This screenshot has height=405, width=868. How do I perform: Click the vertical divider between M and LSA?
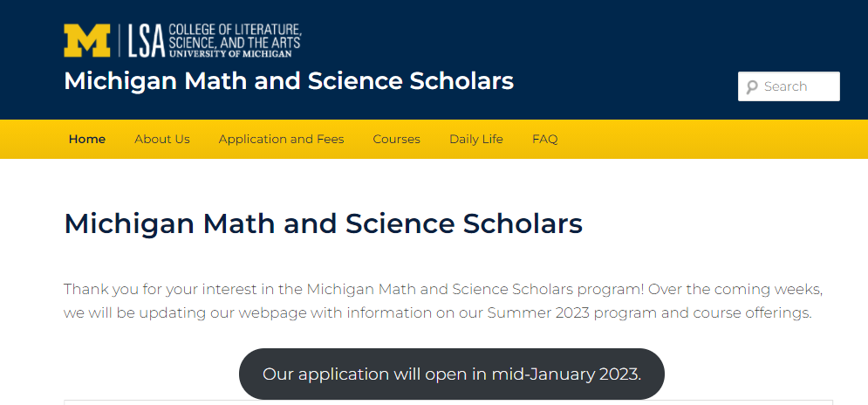119,40
